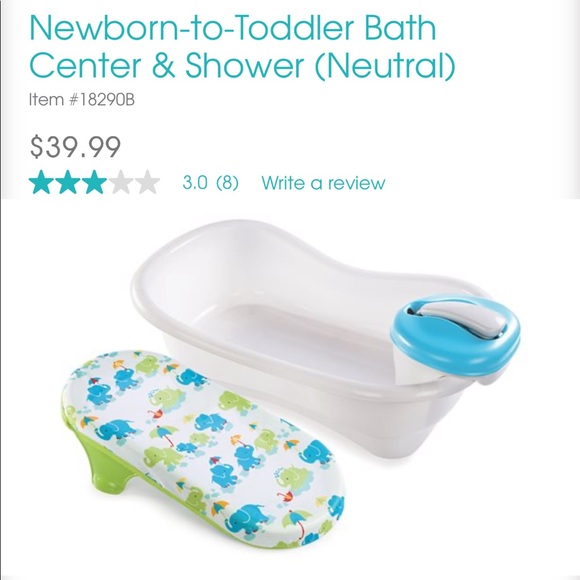Image resolution: width=580 pixels, height=580 pixels.
Task: Click the fifth gray rating star
Action: (147, 182)
